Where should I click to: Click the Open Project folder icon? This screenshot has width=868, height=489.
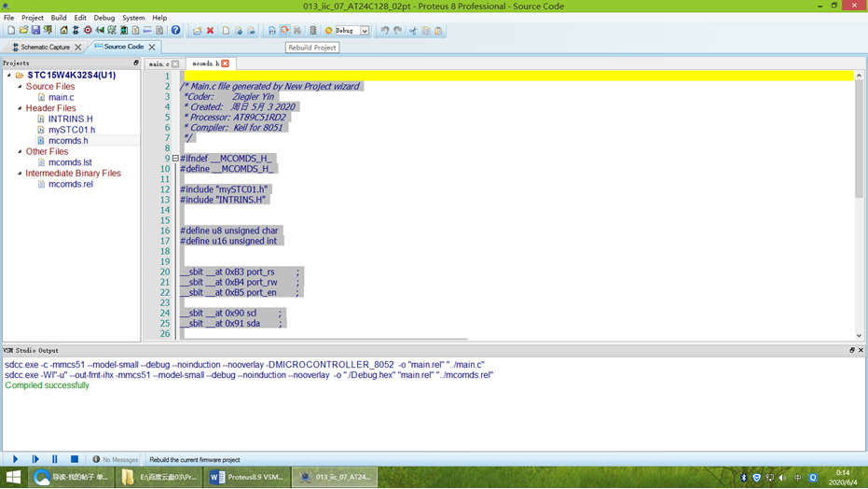click(x=23, y=31)
